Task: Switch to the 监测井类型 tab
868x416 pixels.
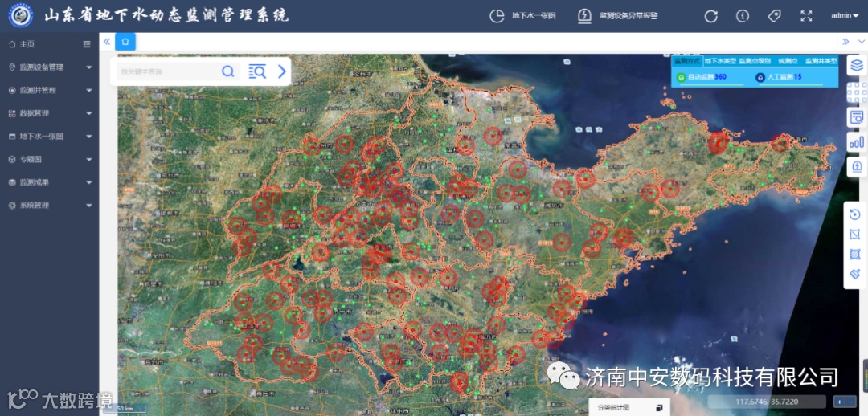Action: [x=821, y=61]
